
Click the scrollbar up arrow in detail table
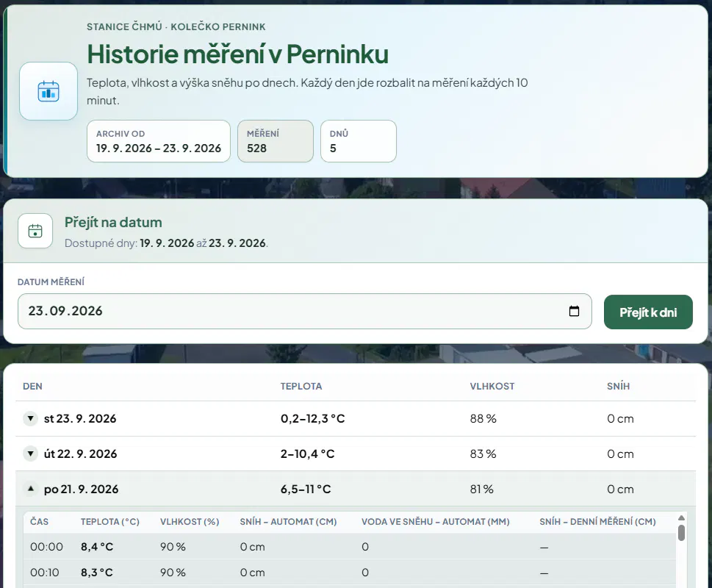point(681,518)
